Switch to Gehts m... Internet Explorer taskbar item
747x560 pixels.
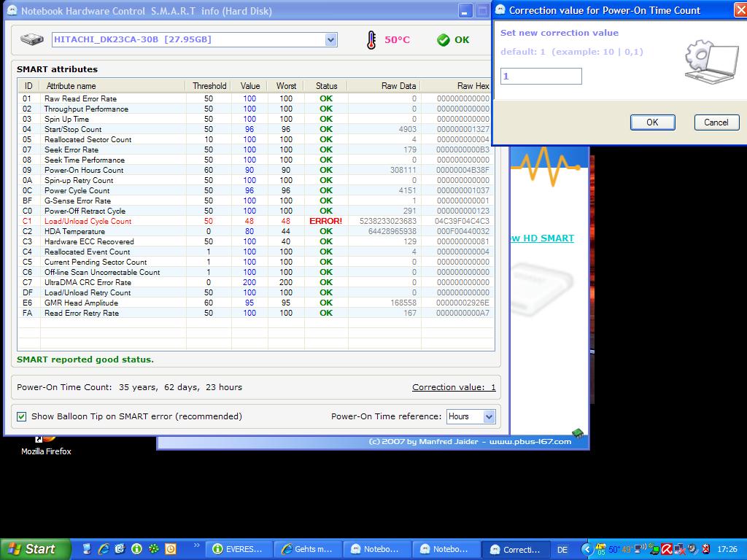(x=306, y=549)
